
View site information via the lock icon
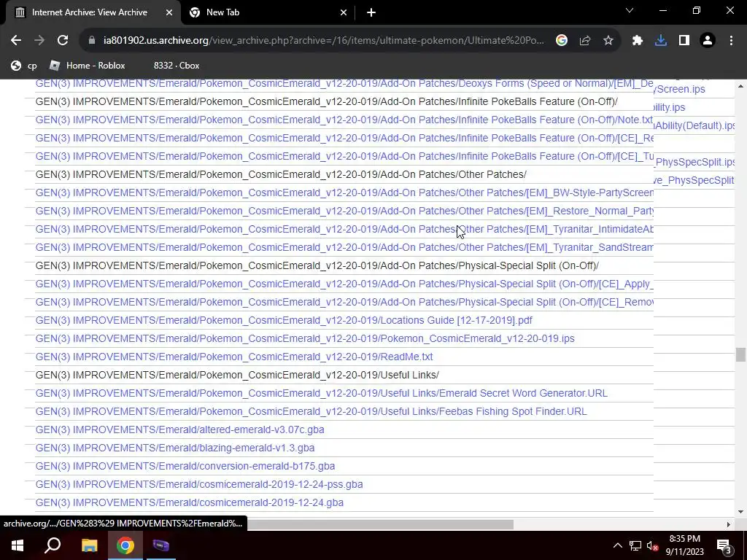tap(92, 41)
